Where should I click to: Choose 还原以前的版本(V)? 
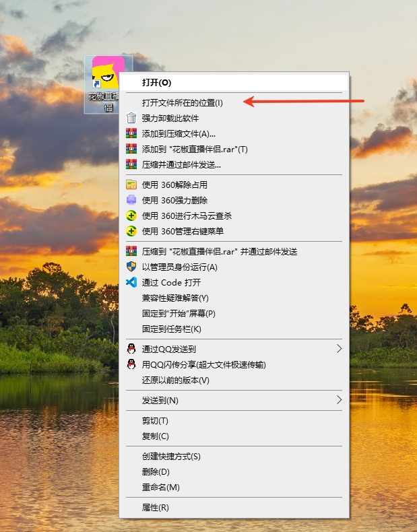[x=234, y=380]
